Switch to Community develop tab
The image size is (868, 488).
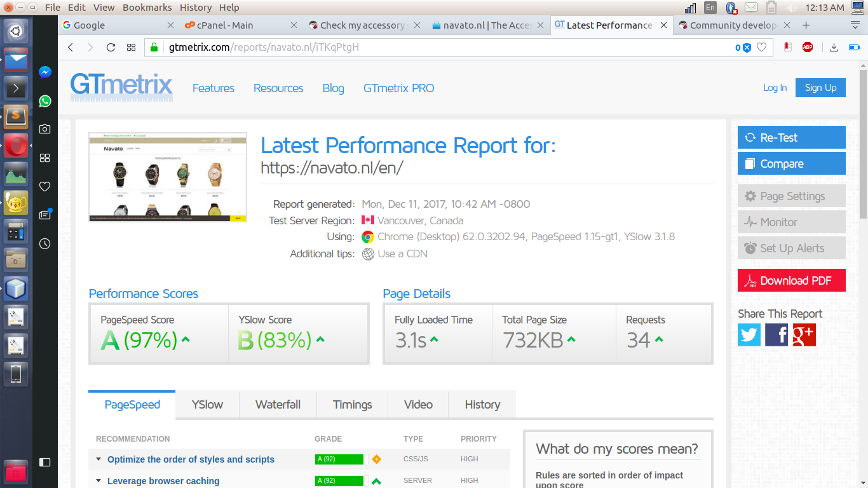click(x=734, y=25)
